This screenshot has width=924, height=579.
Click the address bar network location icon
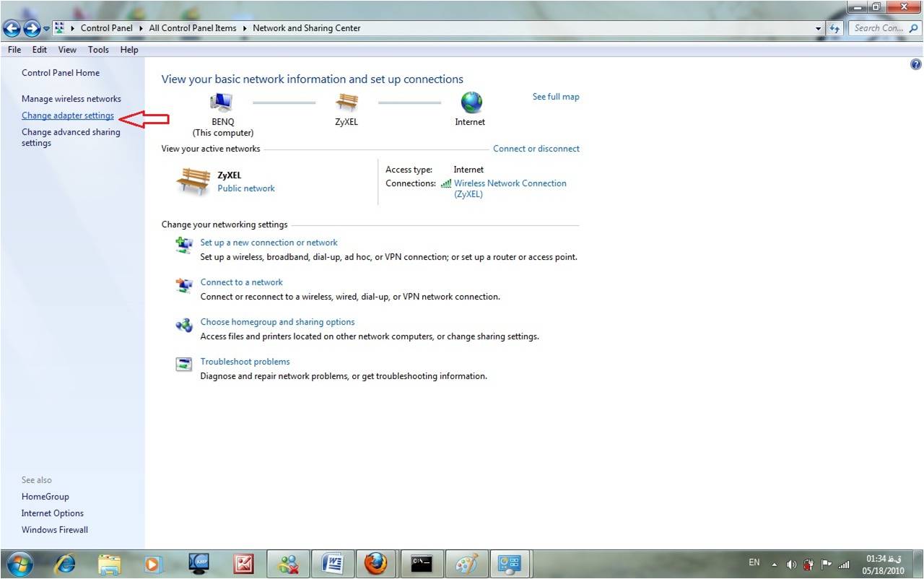point(60,28)
